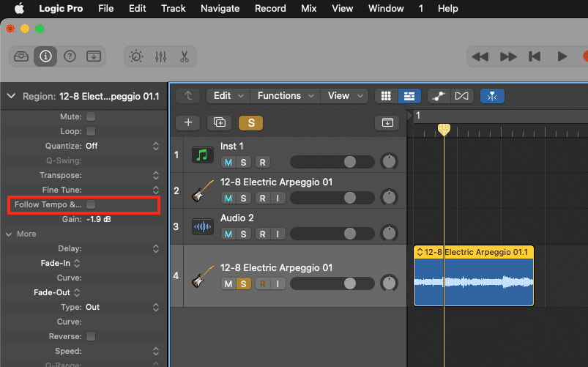588x367 pixels.
Task: Open the Record menu
Action: pyautogui.click(x=270, y=8)
